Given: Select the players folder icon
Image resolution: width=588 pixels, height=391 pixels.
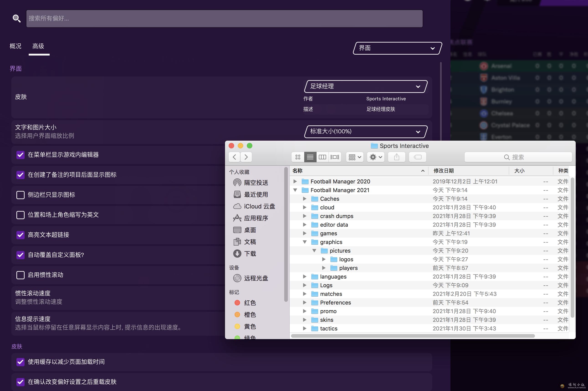Looking at the screenshot, I should pyautogui.click(x=334, y=268).
